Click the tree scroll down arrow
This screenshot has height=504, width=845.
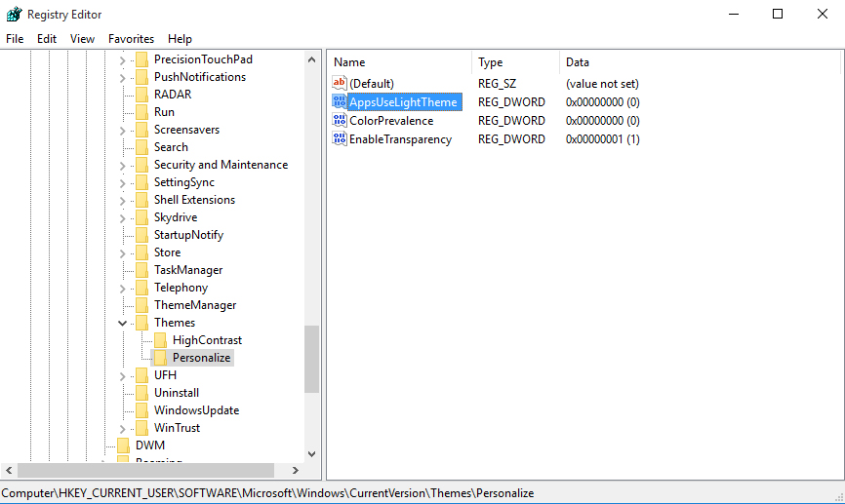pyautogui.click(x=311, y=454)
